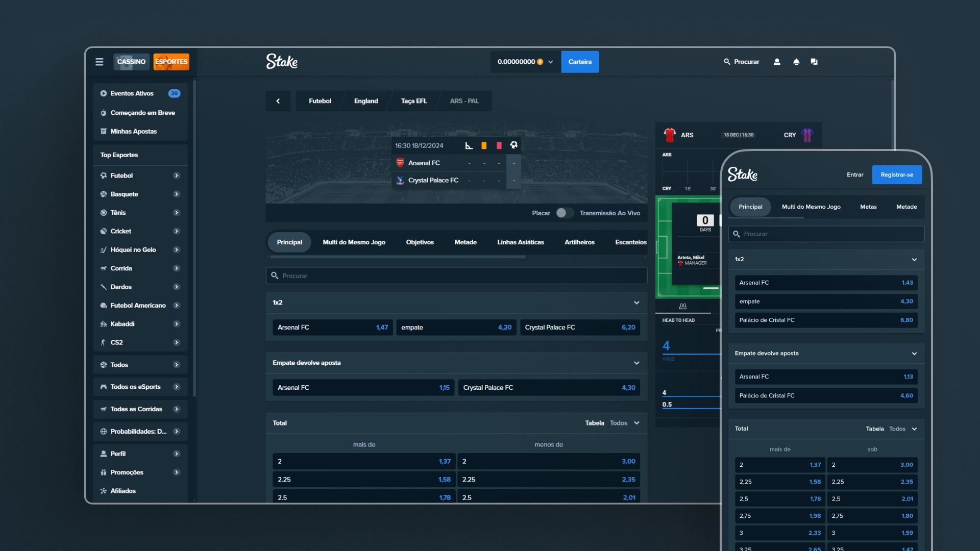The height and width of the screenshot is (551, 980).
Task: Click the back arrow breadcrumb button
Action: click(278, 101)
